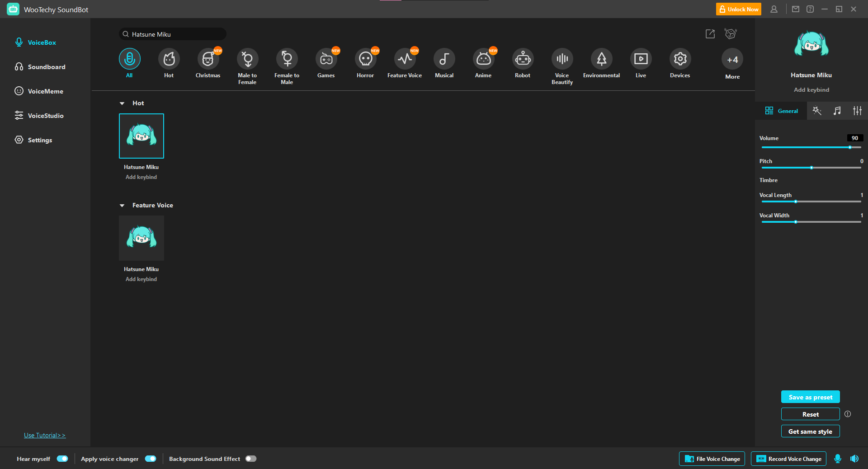Screen dimensions: 868x469
Task: Toggle the Hear myself switch
Action: pyautogui.click(x=62, y=459)
